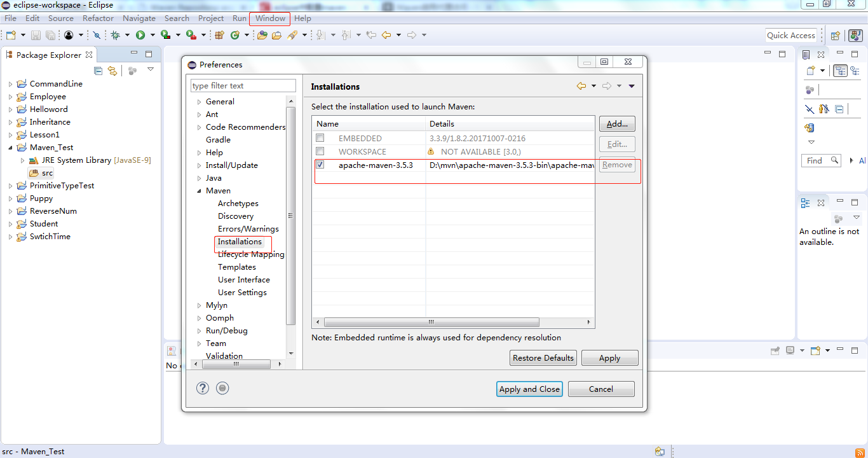This screenshot has height=458, width=868.
Task: Click the yellow Back navigation arrow in toolbar
Action: (x=386, y=35)
